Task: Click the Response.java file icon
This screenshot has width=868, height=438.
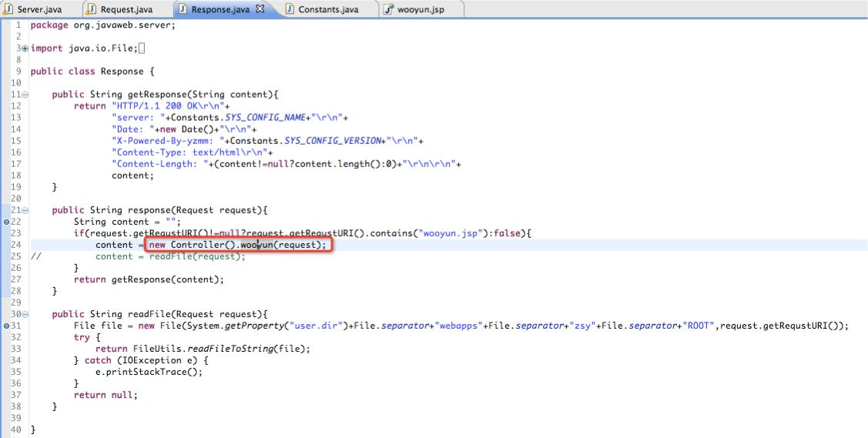Action: click(x=183, y=8)
